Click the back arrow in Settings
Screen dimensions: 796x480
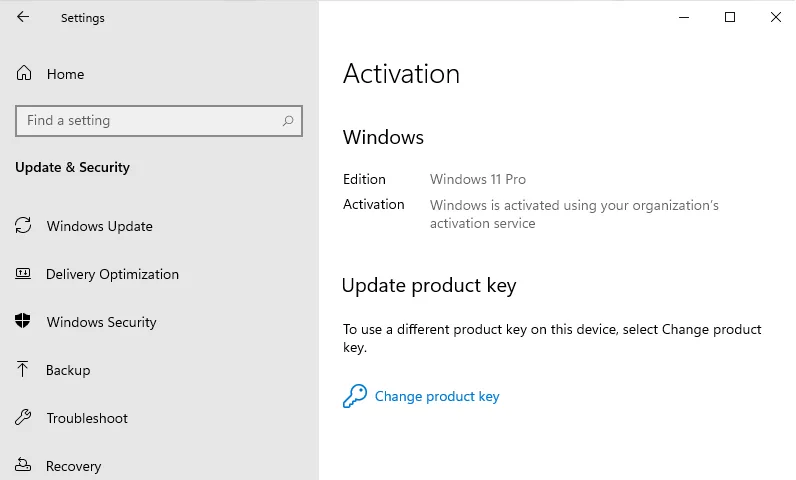[x=23, y=17]
